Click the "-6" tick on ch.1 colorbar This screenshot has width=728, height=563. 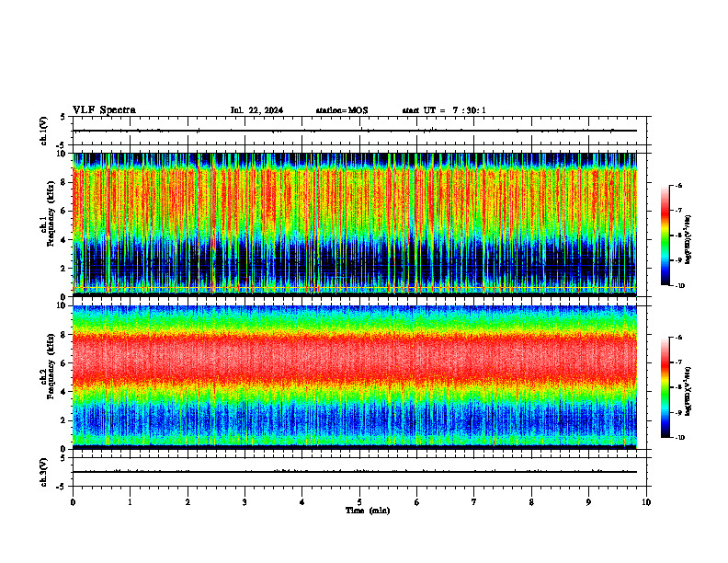678,185
